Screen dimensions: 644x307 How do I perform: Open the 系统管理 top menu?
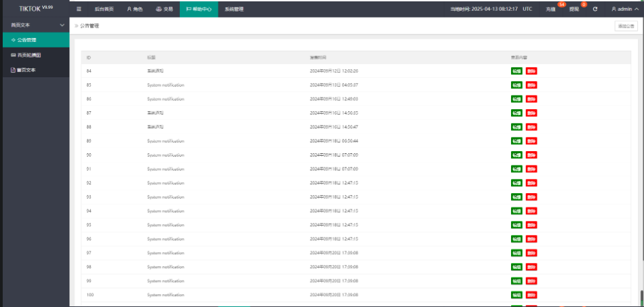click(234, 9)
